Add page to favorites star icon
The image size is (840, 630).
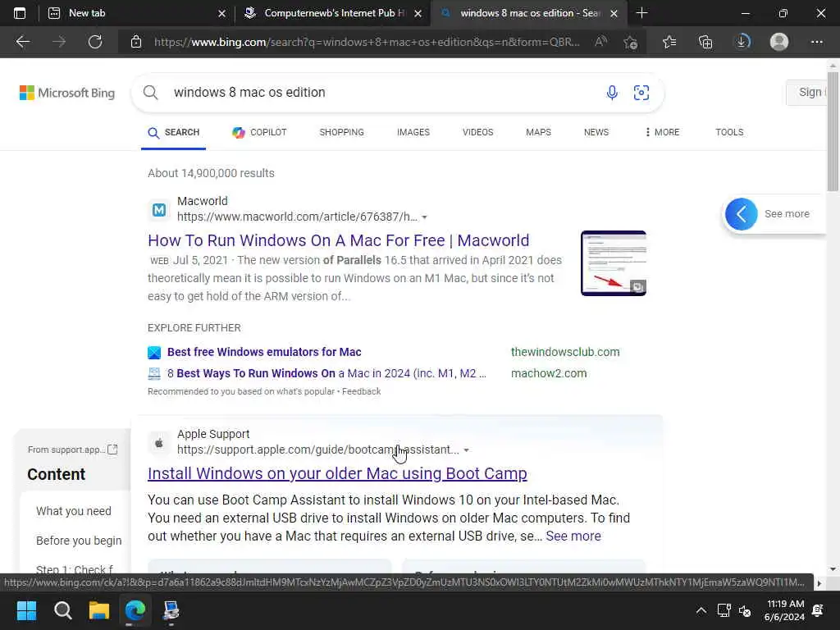631,42
